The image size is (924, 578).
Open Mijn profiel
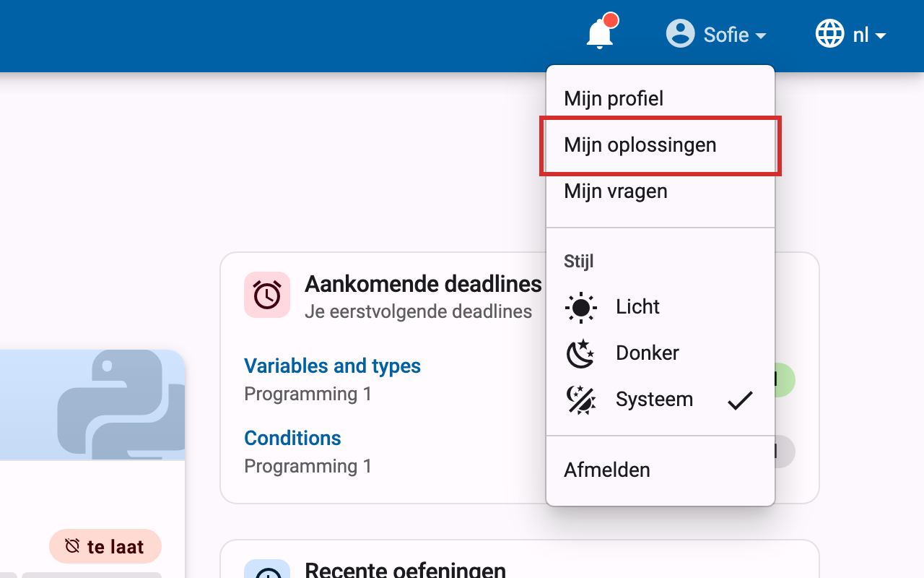coord(661,98)
